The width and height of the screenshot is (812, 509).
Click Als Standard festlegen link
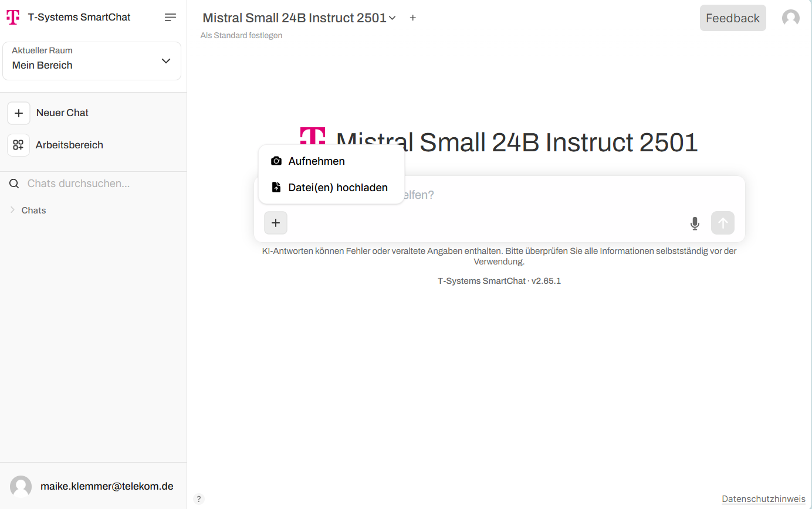point(241,35)
